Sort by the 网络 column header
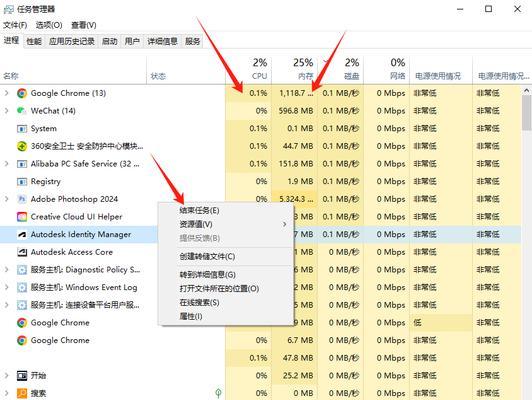The height and width of the screenshot is (400, 532). coord(386,69)
